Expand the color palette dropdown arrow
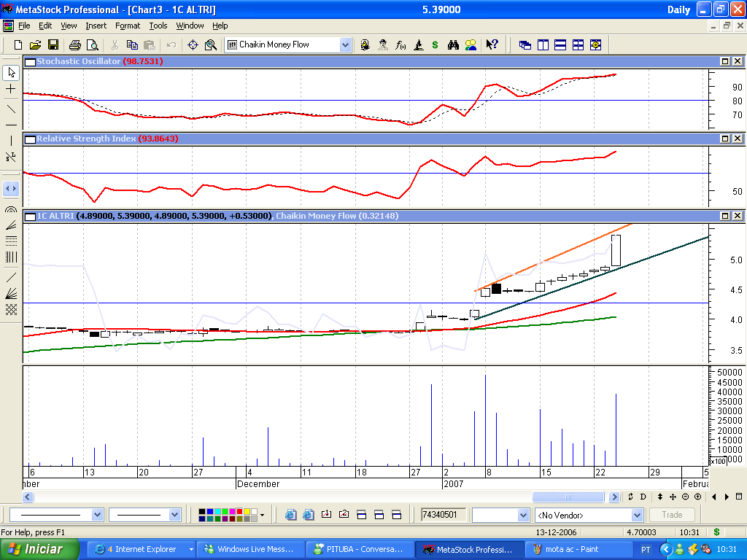747x560 pixels. point(262,515)
